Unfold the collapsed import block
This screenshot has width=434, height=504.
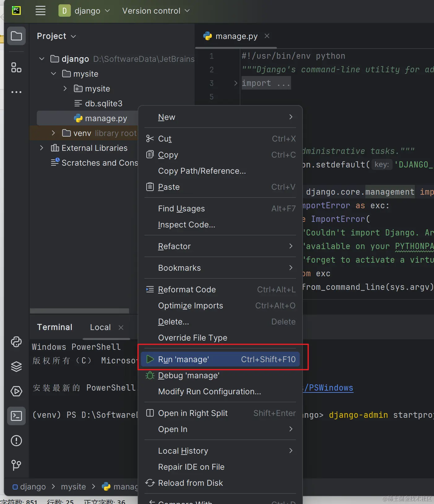tap(236, 83)
